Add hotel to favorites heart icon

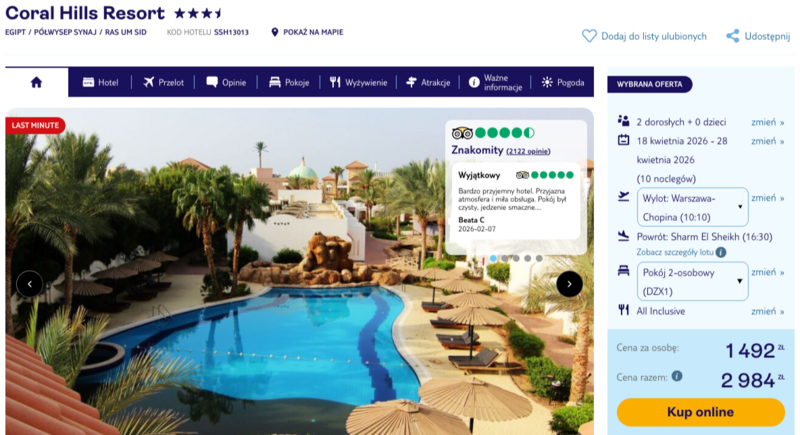(589, 36)
